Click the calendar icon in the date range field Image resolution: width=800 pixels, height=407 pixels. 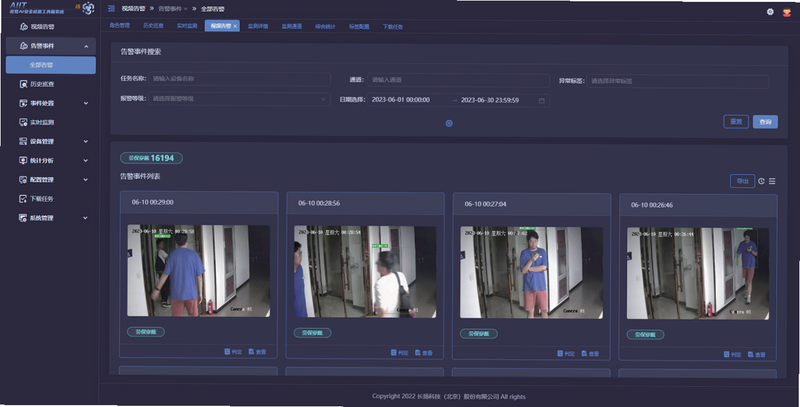(541, 100)
